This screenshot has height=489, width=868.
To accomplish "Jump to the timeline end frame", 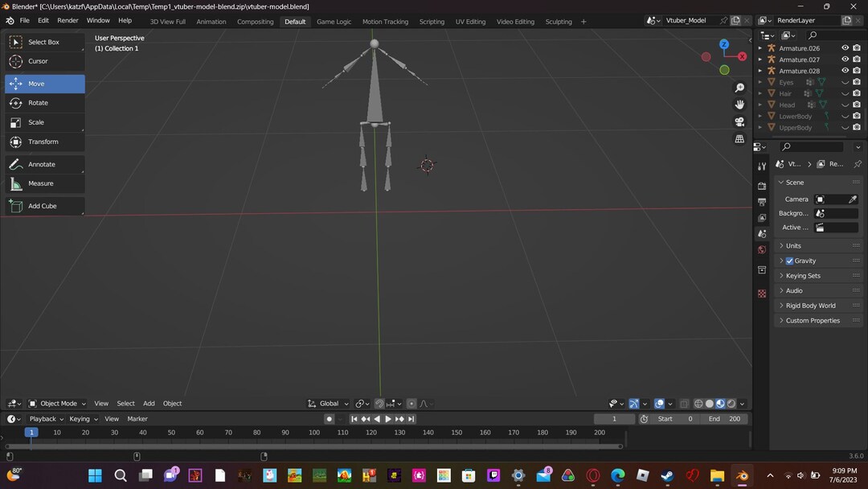I will coord(411,419).
